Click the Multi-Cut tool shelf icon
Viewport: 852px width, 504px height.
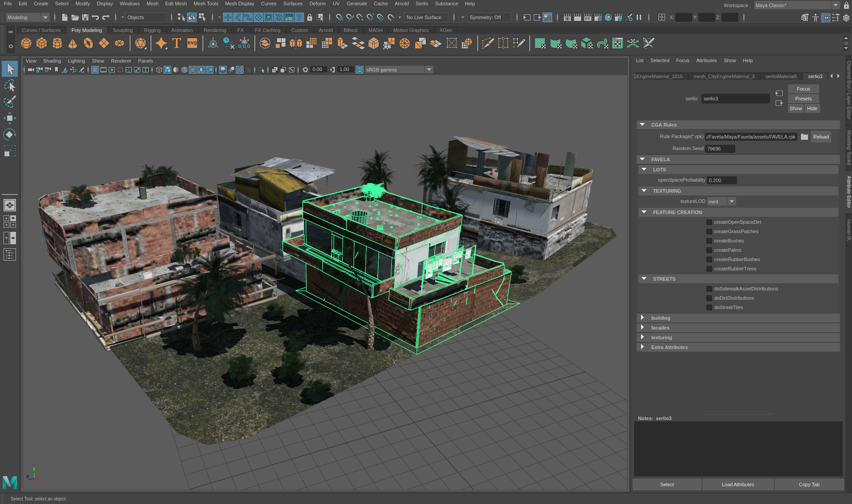tap(487, 43)
